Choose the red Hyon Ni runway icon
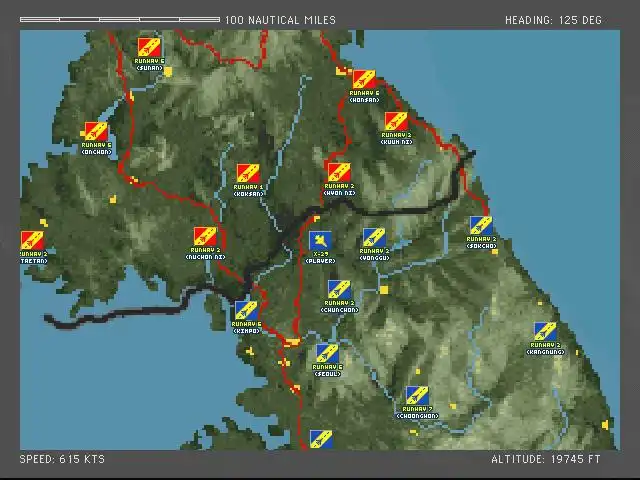 [339, 173]
